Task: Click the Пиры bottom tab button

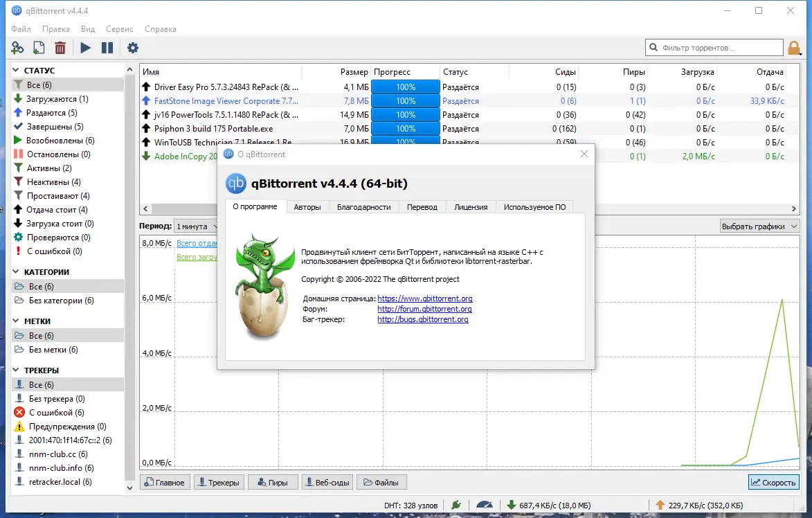Action: coord(273,482)
